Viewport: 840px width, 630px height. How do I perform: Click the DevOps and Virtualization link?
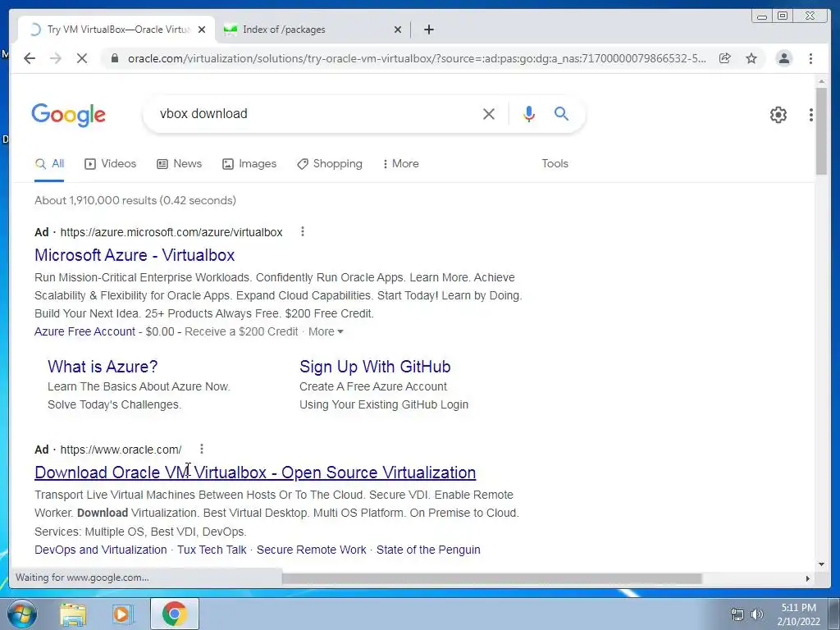pos(101,550)
